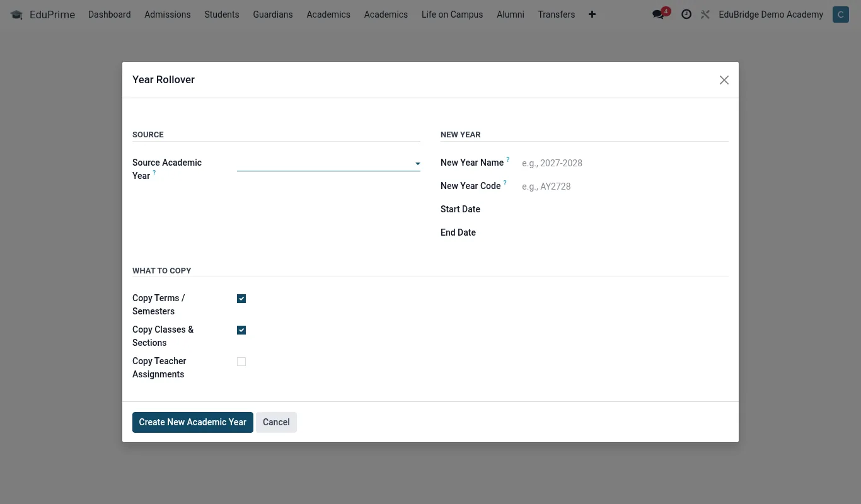Viewport: 861px width, 504px height.
Task: Focus the New Year Name field
Action: pyautogui.click(x=624, y=163)
